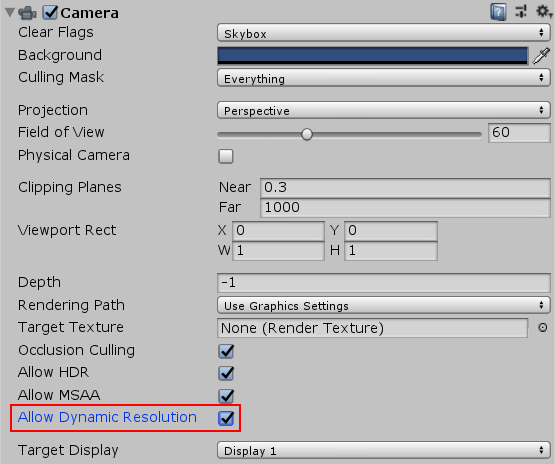The width and height of the screenshot is (555, 464).
Task: Disable the Camera component enabled checkbox
Action: coord(50,12)
